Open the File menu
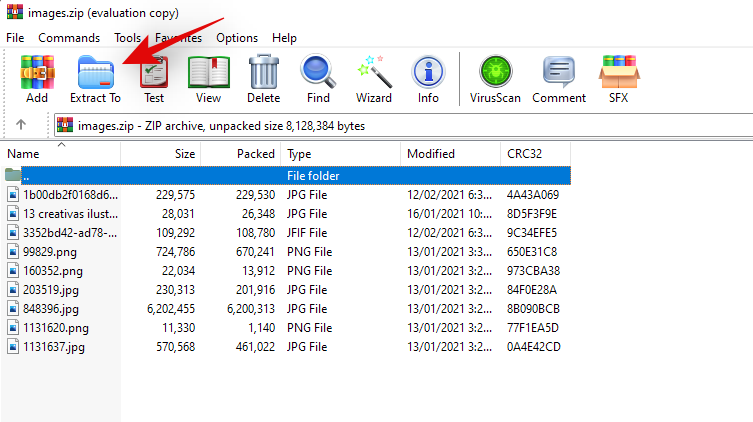The width and height of the screenshot is (753, 422). click(15, 38)
